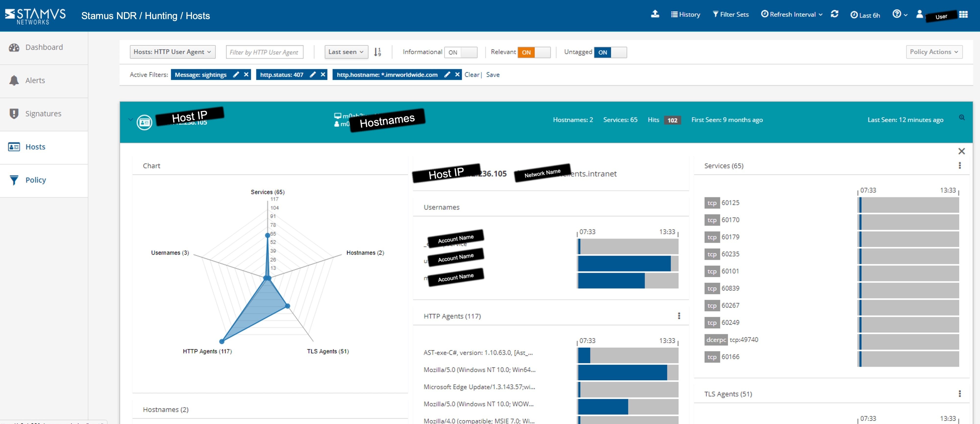Open the Policy section icon
The width and height of the screenshot is (980, 424).
pyautogui.click(x=14, y=180)
